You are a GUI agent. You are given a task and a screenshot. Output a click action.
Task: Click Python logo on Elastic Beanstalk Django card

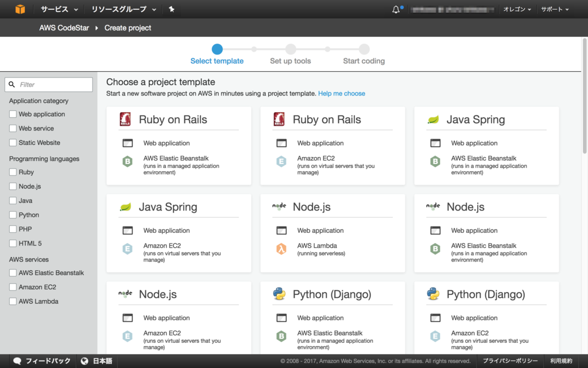click(279, 294)
